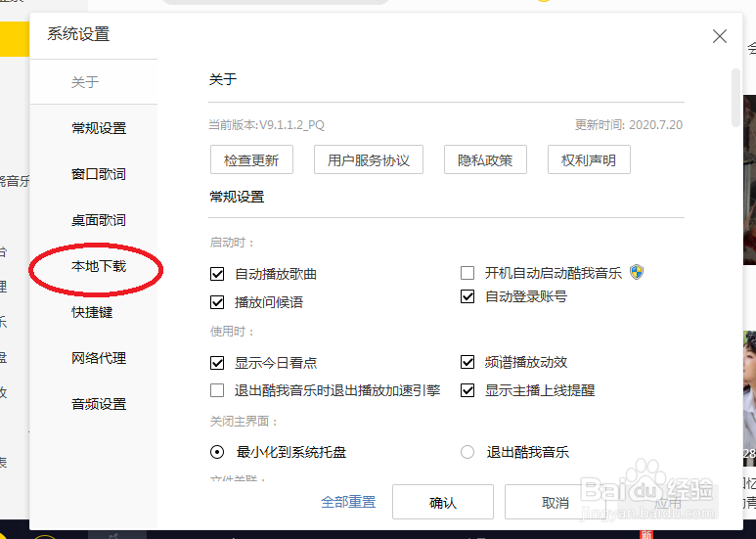Click the settings dialog vertical scrollbar

pyautogui.click(x=735, y=98)
